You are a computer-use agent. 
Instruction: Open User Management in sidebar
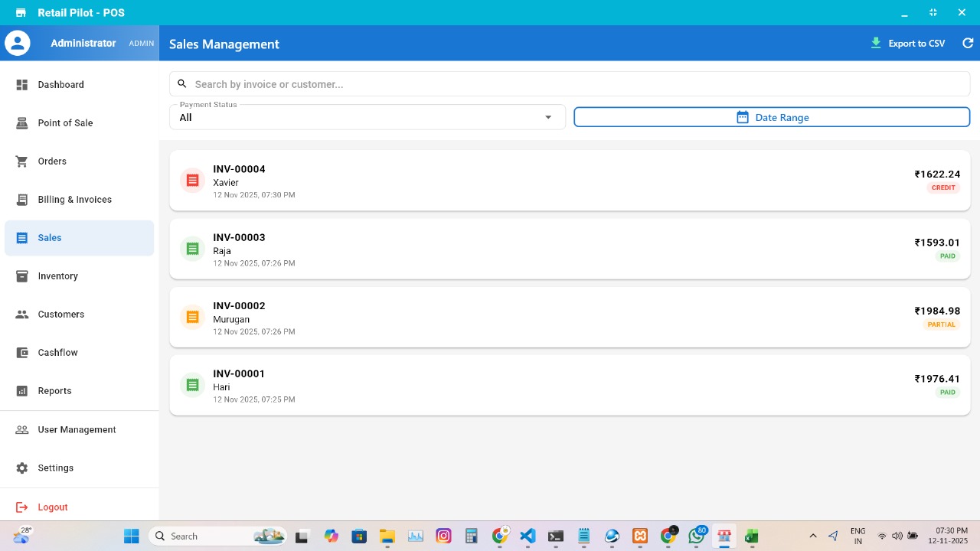pos(77,430)
